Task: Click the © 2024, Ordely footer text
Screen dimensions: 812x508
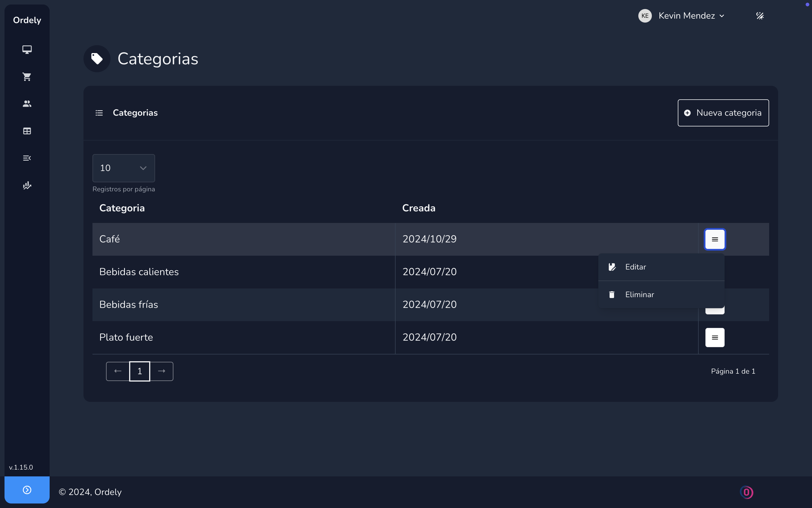Action: pyautogui.click(x=90, y=492)
